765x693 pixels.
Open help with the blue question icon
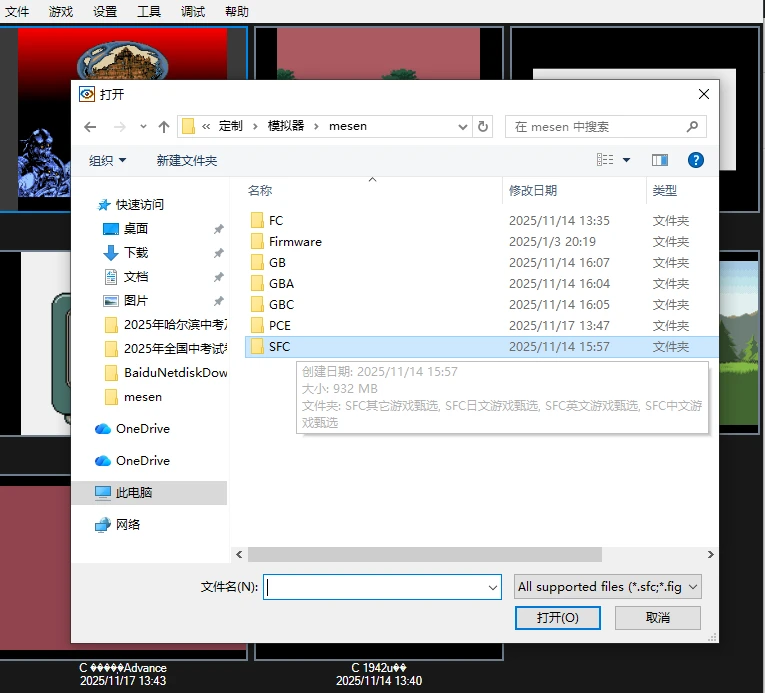pyautogui.click(x=696, y=160)
